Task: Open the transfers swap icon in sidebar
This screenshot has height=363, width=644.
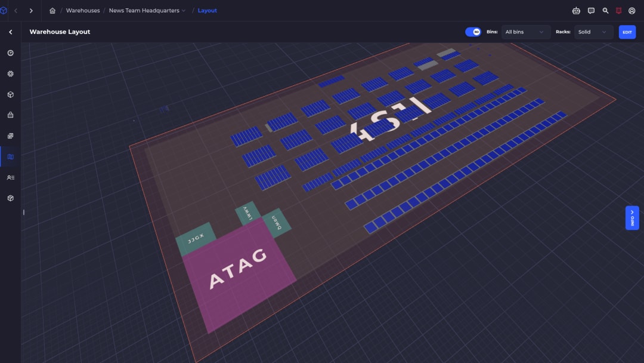Action: pyautogui.click(x=10, y=136)
